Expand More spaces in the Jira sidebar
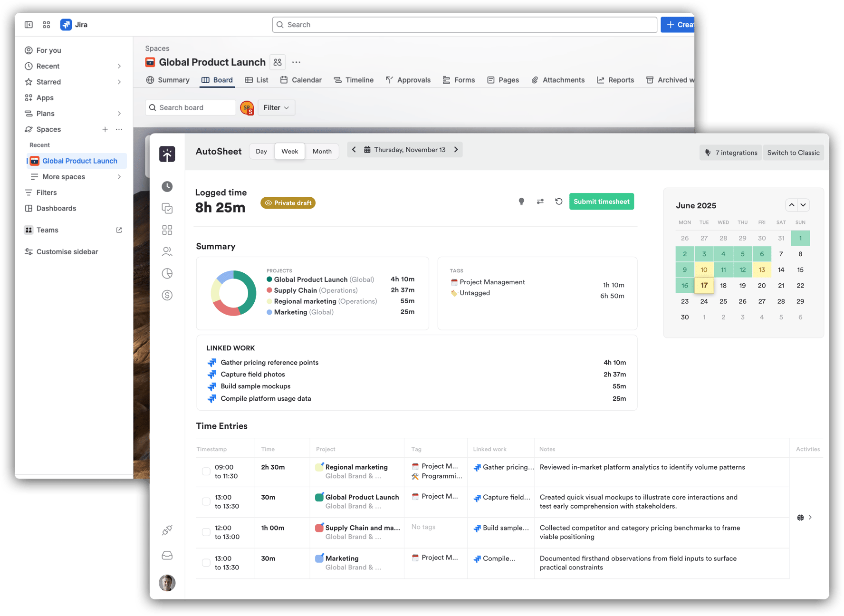This screenshot has height=616, width=844. (x=118, y=176)
